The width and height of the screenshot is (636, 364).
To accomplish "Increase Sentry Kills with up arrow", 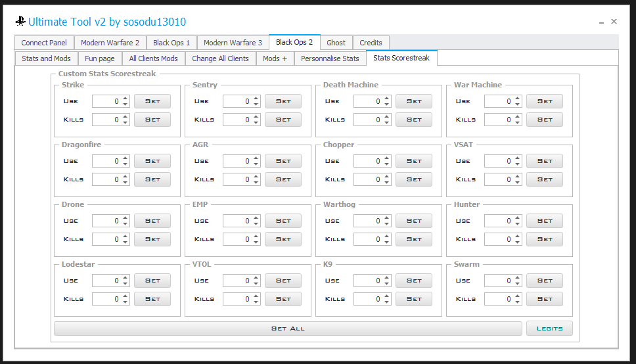I will click(256, 117).
